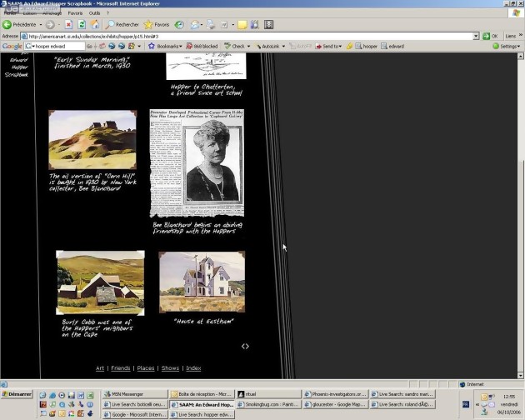
Task: Follow the Places link at page bottom
Action: (146, 368)
